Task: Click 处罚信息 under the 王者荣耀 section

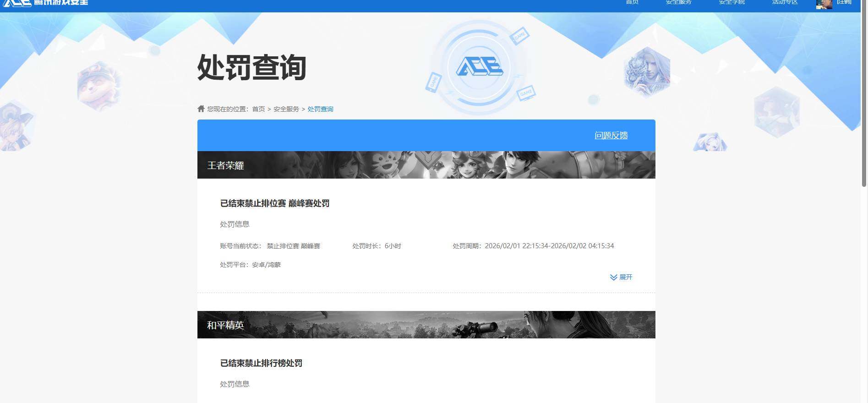Action: tap(235, 224)
